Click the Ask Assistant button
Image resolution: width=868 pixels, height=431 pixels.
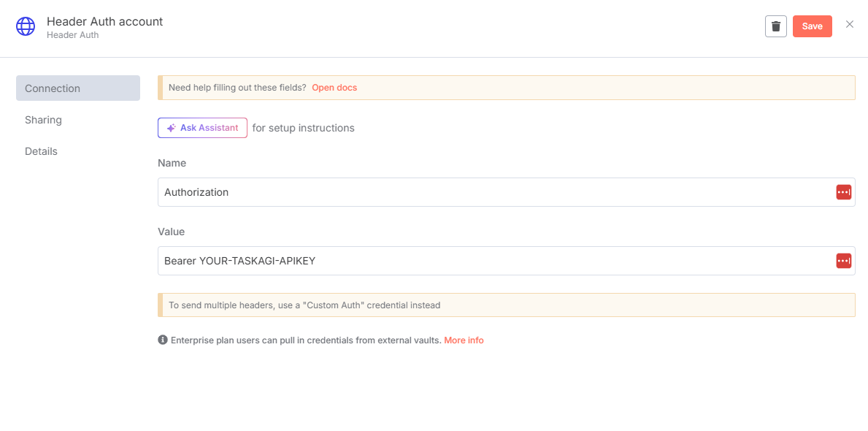[x=202, y=127]
